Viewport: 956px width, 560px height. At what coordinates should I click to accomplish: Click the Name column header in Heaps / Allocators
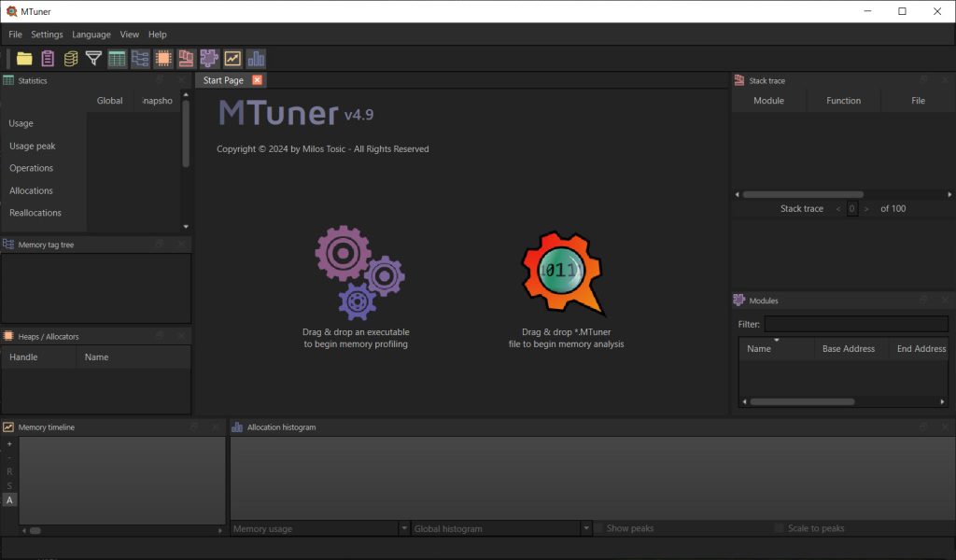click(x=133, y=357)
